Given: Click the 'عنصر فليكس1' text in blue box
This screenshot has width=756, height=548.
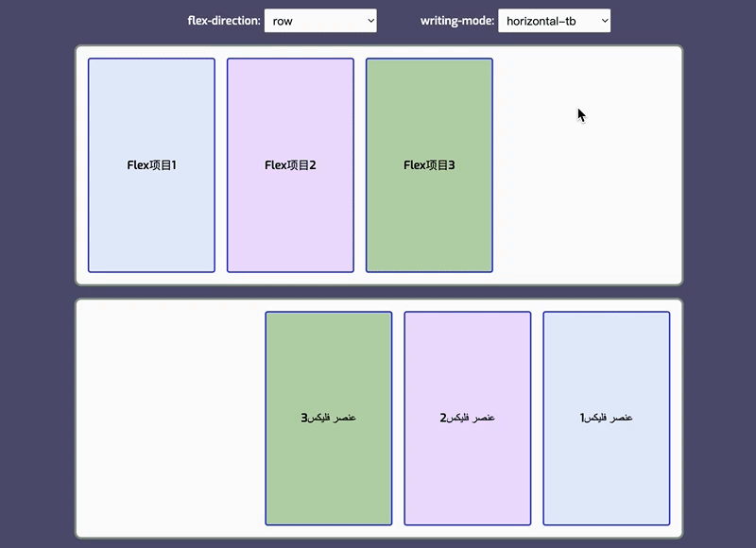Looking at the screenshot, I should (606, 418).
